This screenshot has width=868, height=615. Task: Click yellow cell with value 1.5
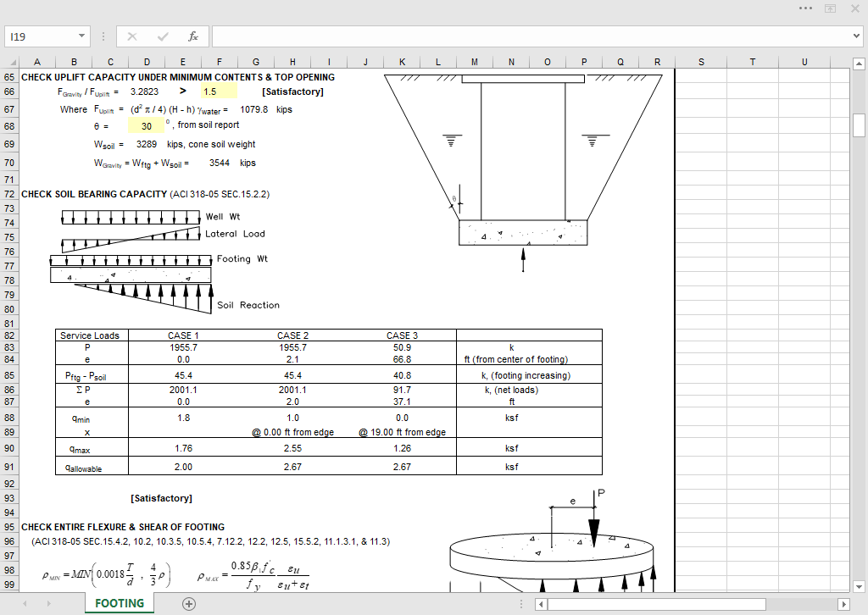[220, 91]
